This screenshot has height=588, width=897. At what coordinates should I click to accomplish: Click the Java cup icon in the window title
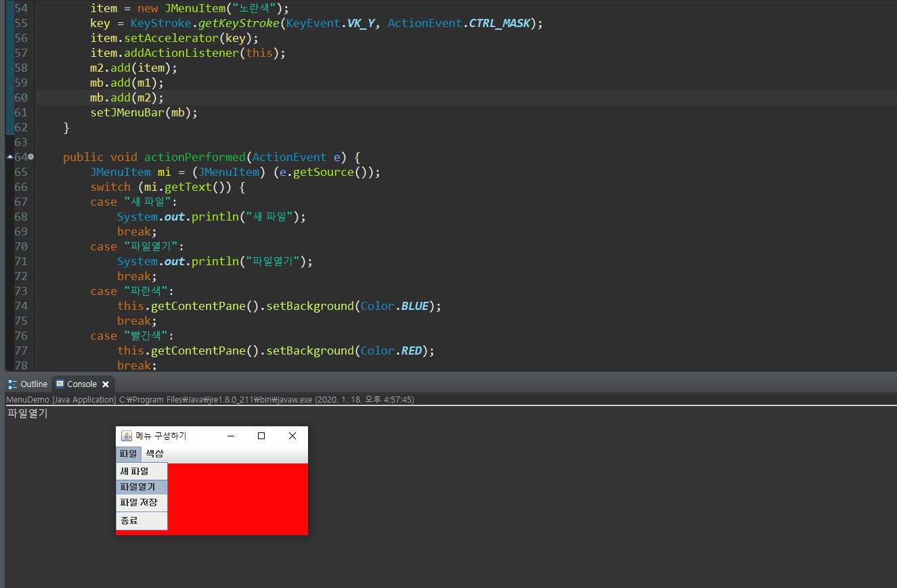(126, 436)
